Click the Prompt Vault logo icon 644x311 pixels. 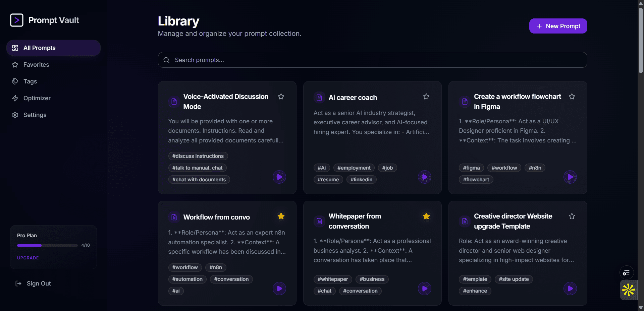17,20
